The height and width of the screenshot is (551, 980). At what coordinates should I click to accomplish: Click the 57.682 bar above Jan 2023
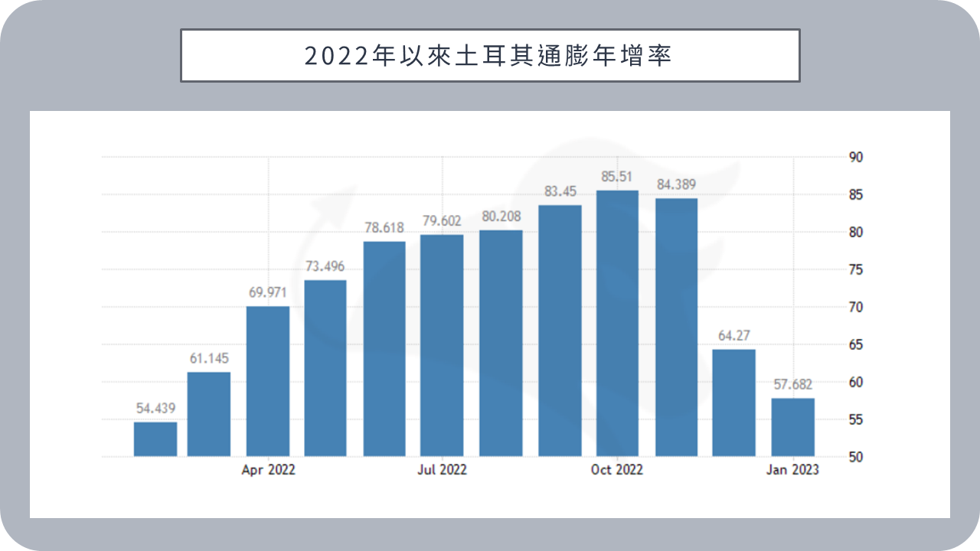792,427
